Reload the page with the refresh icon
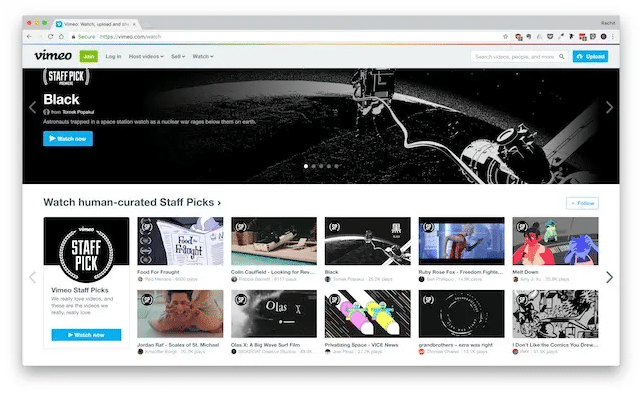This screenshot has width=640, height=393. pos(51,36)
